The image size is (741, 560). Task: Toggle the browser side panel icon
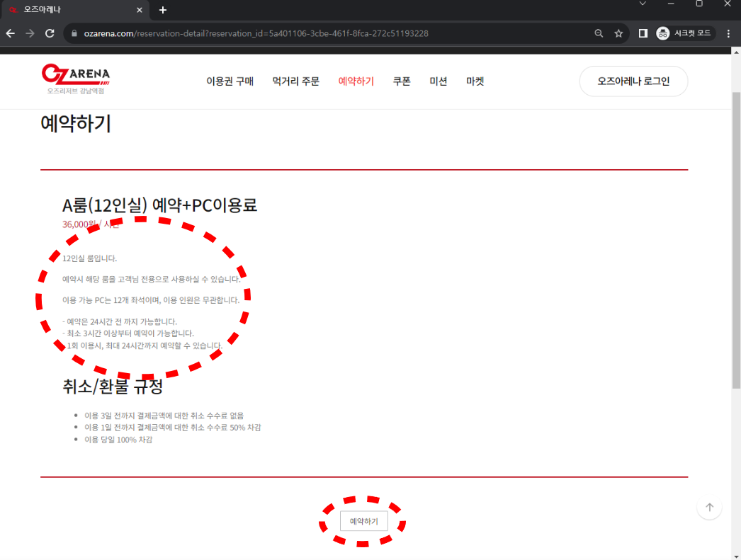(643, 33)
